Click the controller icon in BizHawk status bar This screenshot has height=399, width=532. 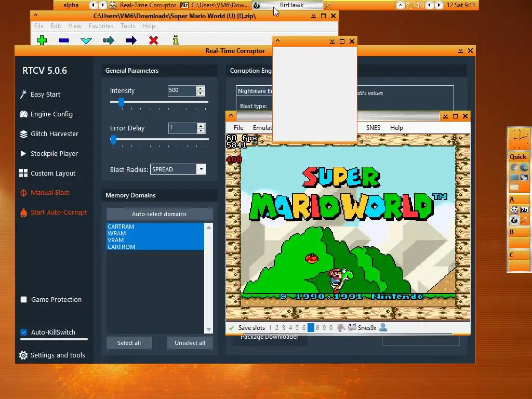tap(352, 327)
